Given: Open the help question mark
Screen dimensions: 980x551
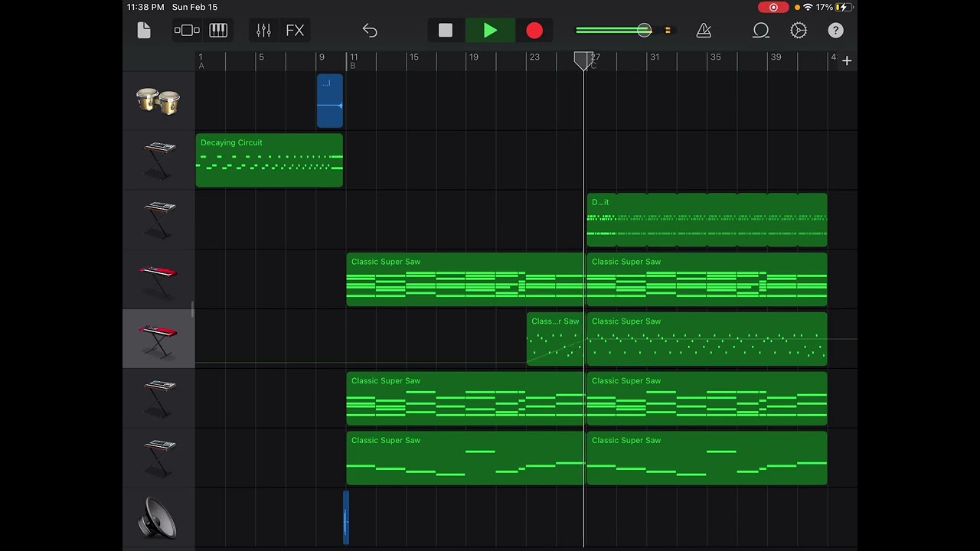Looking at the screenshot, I should tap(835, 31).
